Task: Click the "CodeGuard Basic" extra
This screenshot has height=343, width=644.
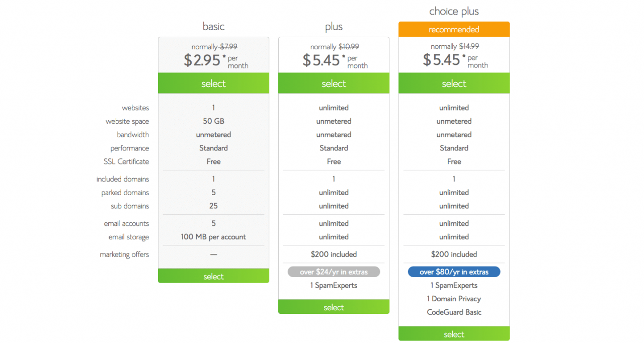Action: 454,312
